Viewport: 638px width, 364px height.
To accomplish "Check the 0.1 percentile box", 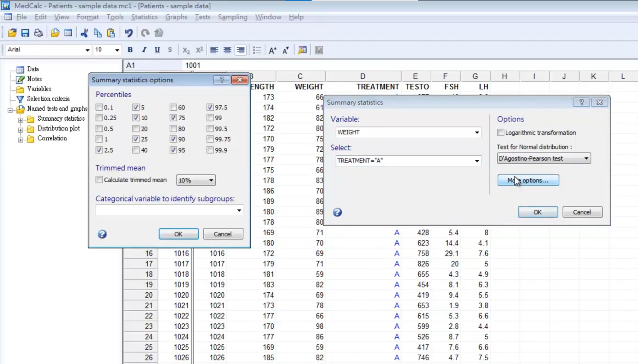I will [99, 107].
